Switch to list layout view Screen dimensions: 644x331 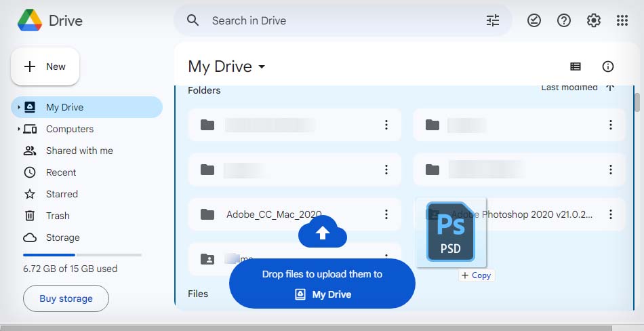[x=576, y=66]
